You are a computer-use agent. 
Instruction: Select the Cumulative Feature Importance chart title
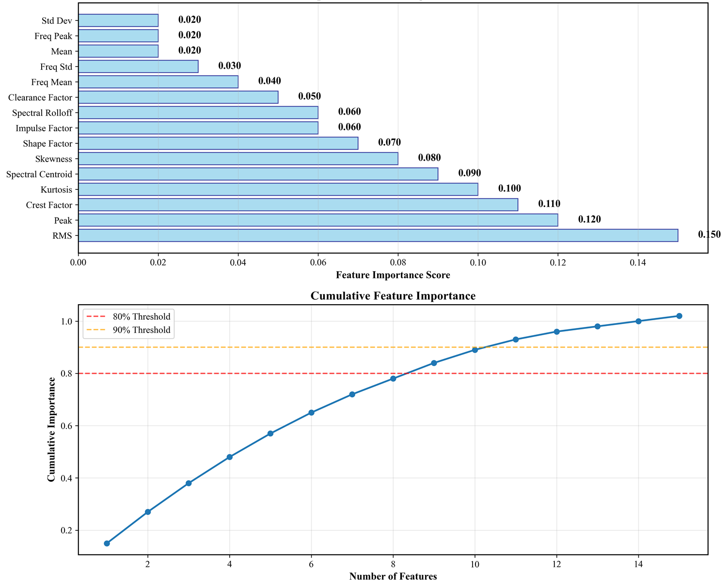(393, 296)
